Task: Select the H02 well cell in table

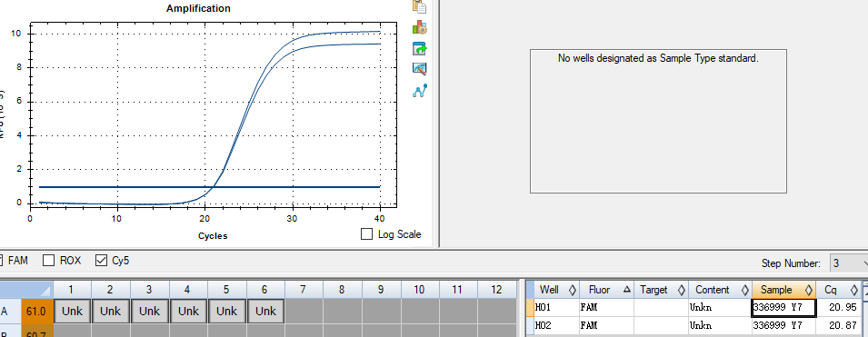Action: tap(557, 326)
